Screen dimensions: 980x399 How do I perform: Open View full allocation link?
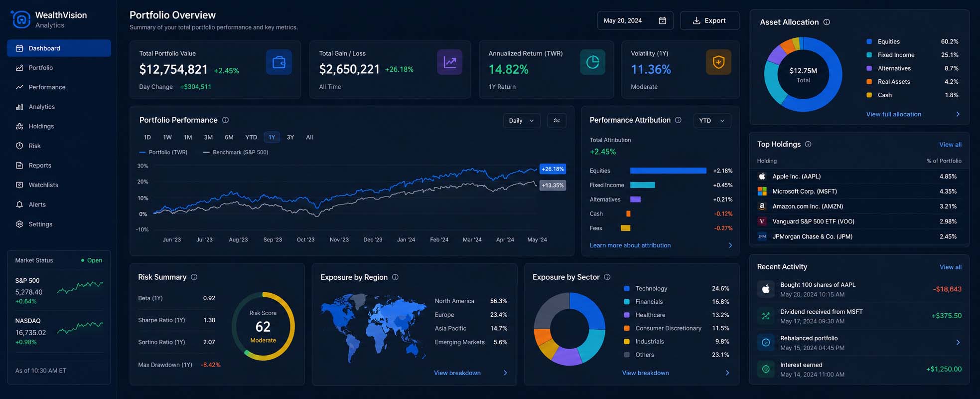point(893,114)
